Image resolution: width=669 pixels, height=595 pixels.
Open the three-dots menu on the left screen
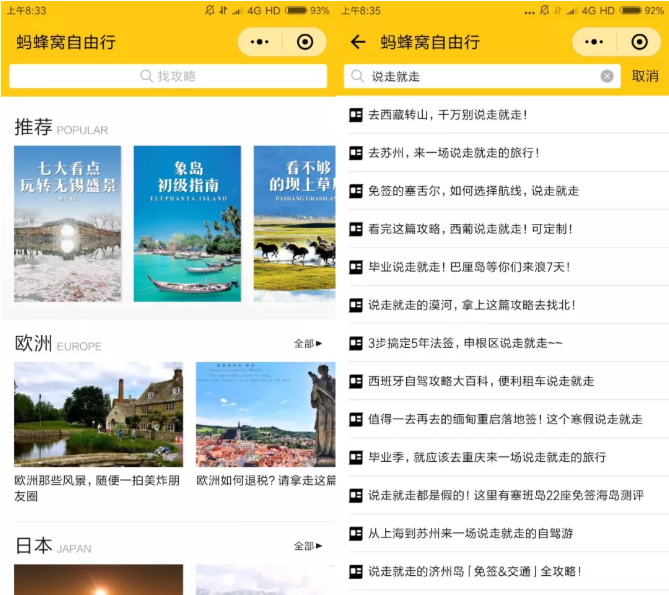tap(259, 42)
